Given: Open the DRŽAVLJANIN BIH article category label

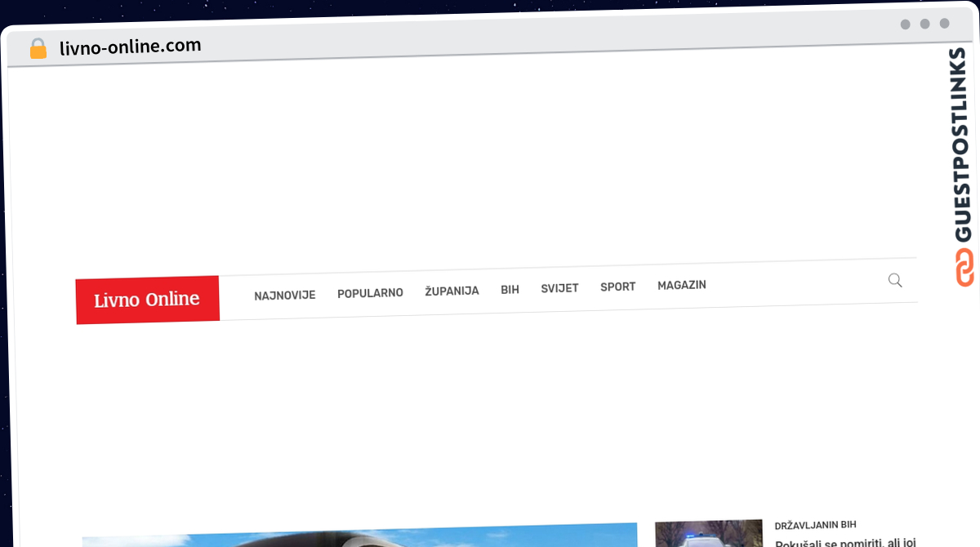Looking at the screenshot, I should (816, 525).
